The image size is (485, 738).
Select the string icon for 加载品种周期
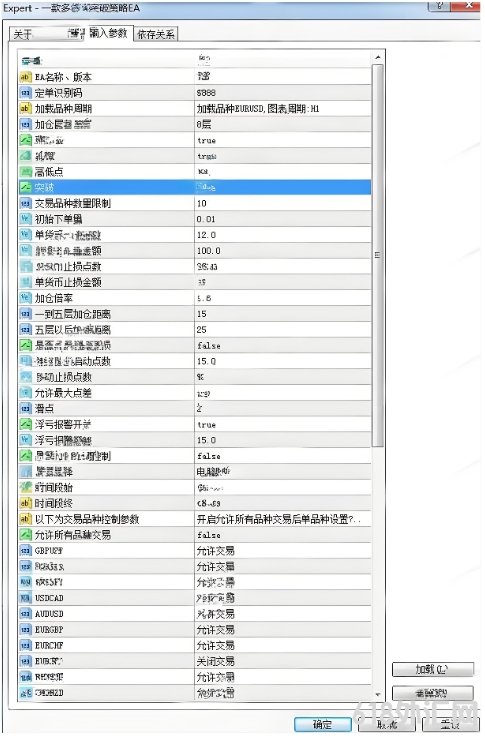tap(25, 108)
